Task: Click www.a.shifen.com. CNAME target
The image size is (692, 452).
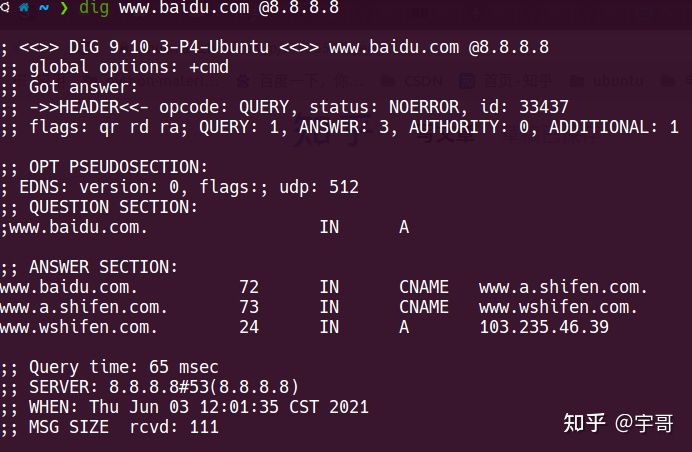Action: [x=563, y=287]
